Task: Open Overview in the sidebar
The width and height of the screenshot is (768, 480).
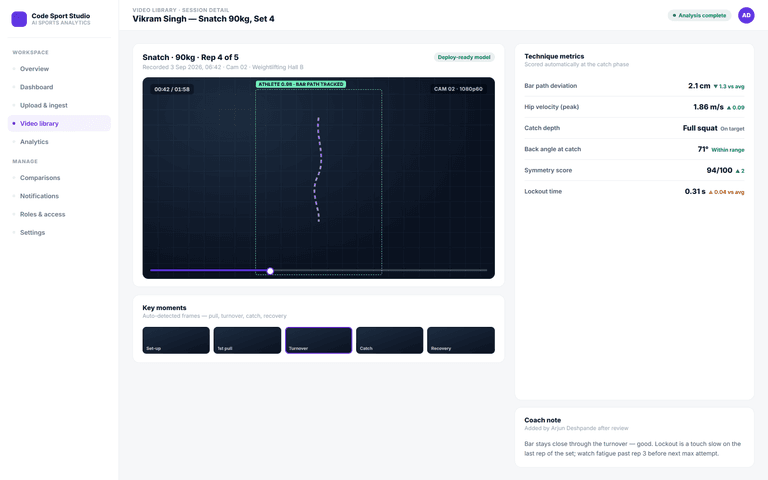Action: click(x=59, y=69)
